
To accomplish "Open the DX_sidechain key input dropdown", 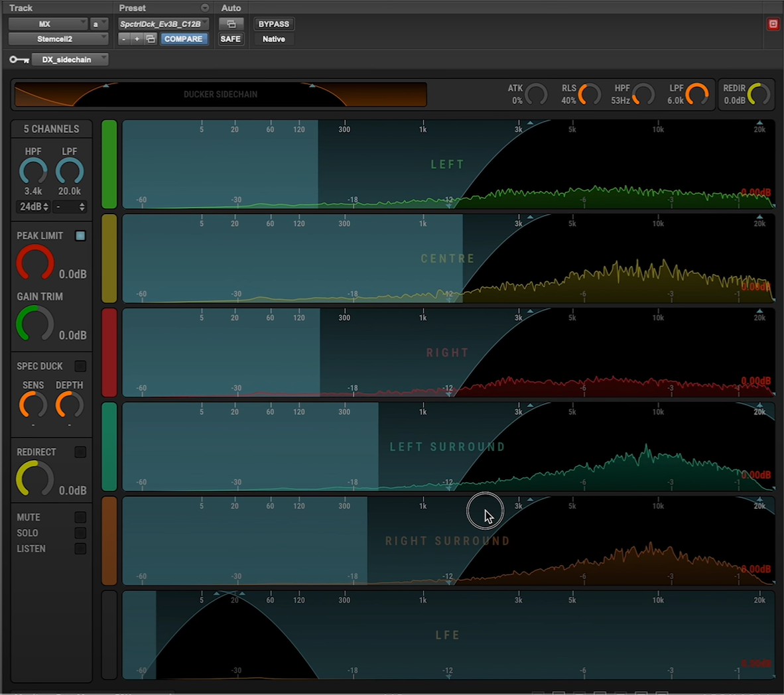I will [70, 60].
